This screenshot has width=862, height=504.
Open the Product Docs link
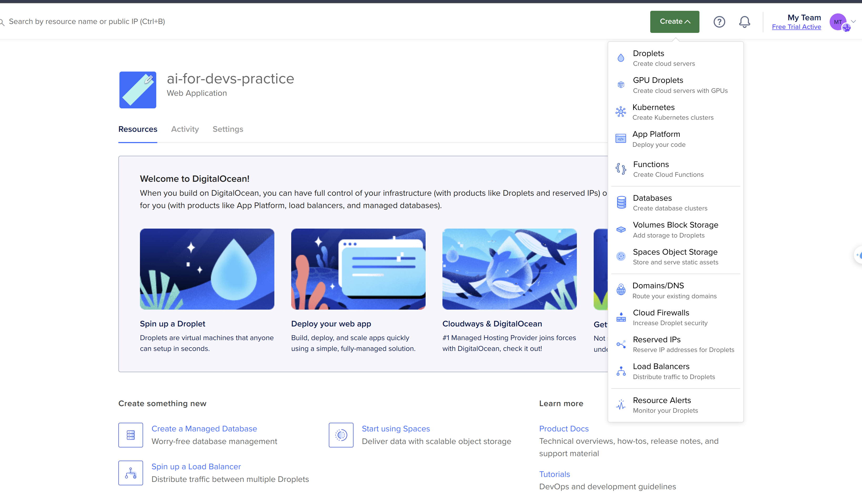pyautogui.click(x=564, y=429)
